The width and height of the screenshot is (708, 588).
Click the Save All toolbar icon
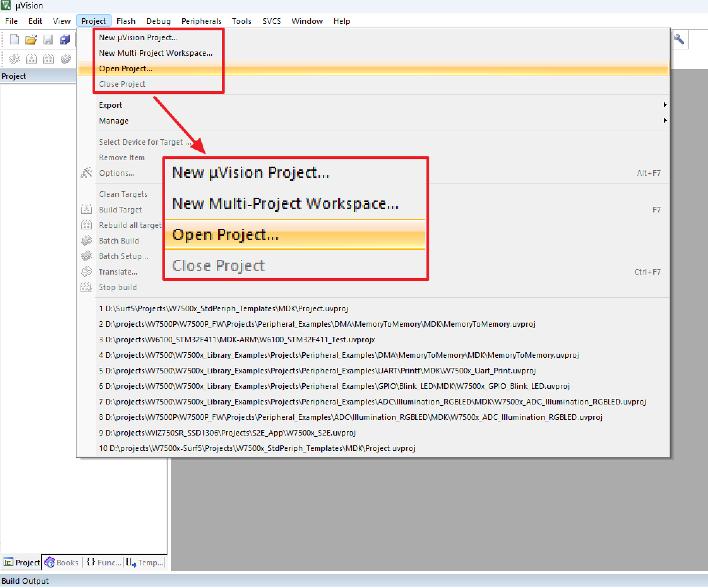pyautogui.click(x=65, y=40)
